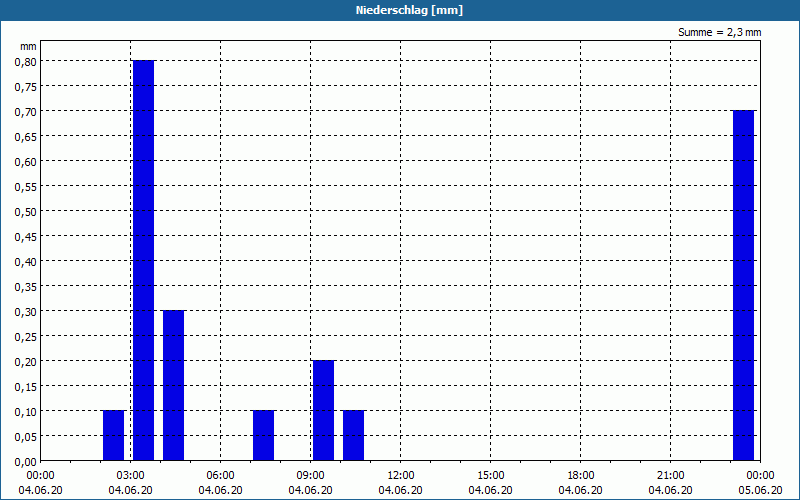This screenshot has width=800, height=500.
Task: Click the y-axis value '0,40'
Action: pyautogui.click(x=26, y=262)
